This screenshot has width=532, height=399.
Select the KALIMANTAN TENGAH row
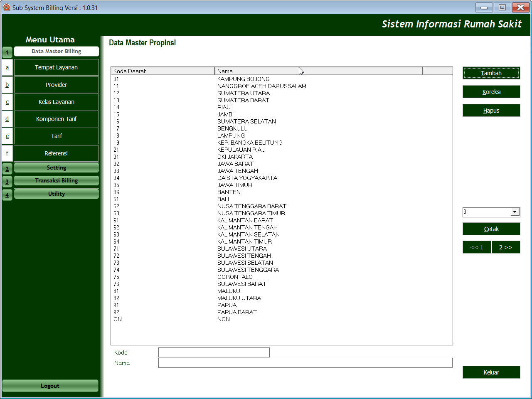coord(281,227)
